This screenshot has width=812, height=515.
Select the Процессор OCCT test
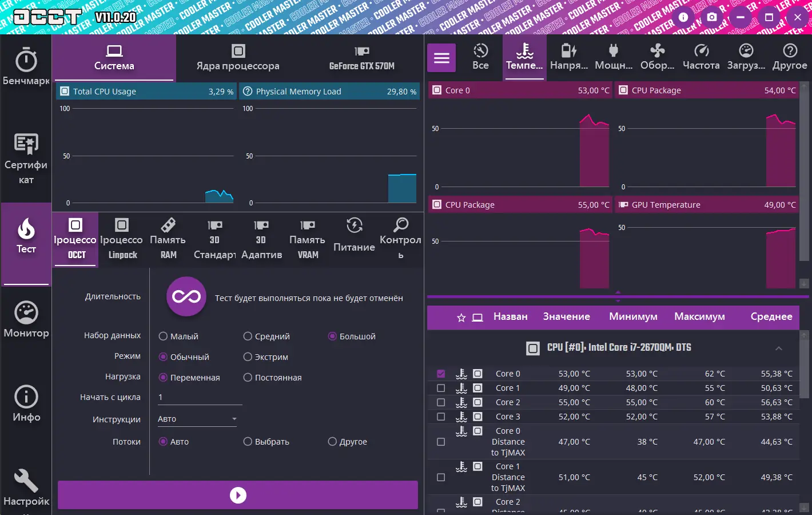pyautogui.click(x=75, y=239)
